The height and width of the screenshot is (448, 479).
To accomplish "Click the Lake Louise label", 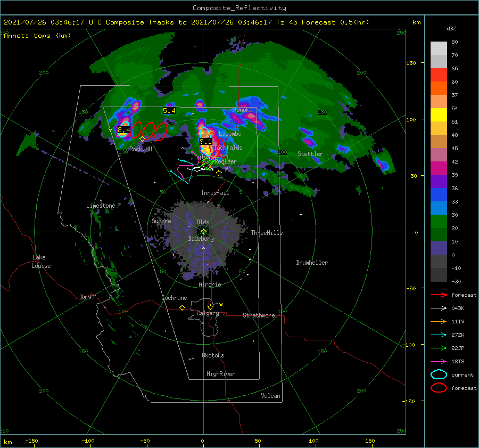I will point(41,262).
